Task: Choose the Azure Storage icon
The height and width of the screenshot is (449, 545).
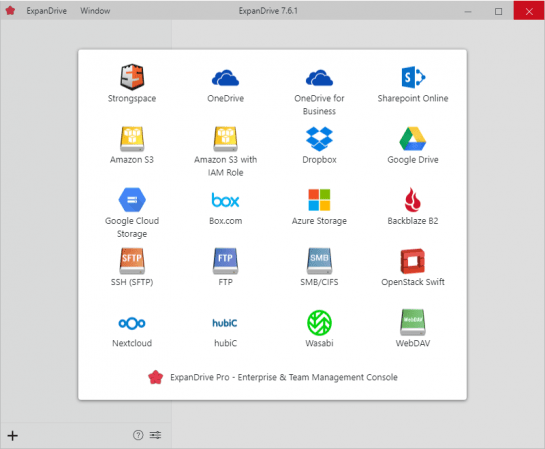Action: pos(319,200)
